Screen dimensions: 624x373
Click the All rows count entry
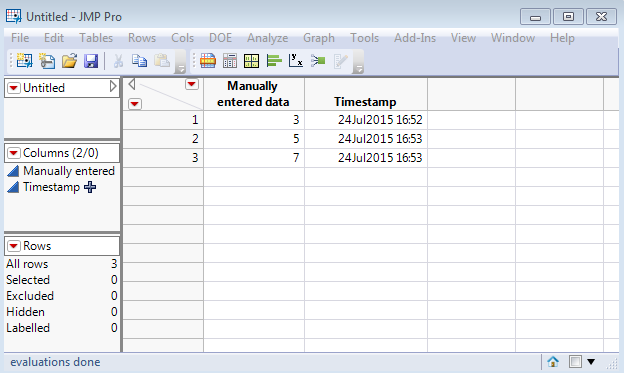(62, 264)
